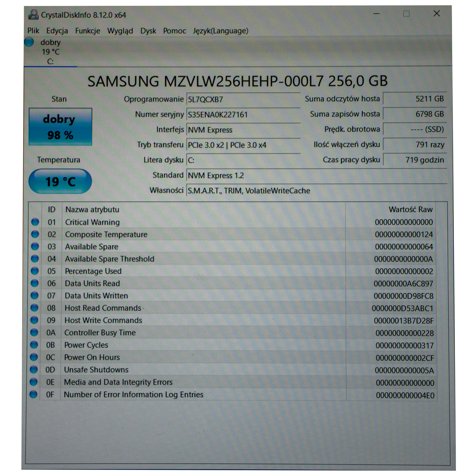
Task: Click the status circle for Critical Warning
Action: point(35,222)
